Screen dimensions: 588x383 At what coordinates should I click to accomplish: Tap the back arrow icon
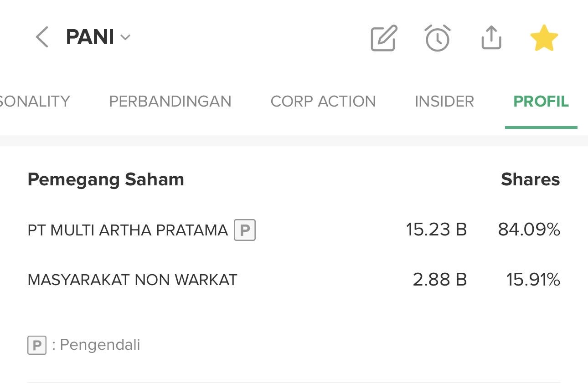click(x=42, y=37)
